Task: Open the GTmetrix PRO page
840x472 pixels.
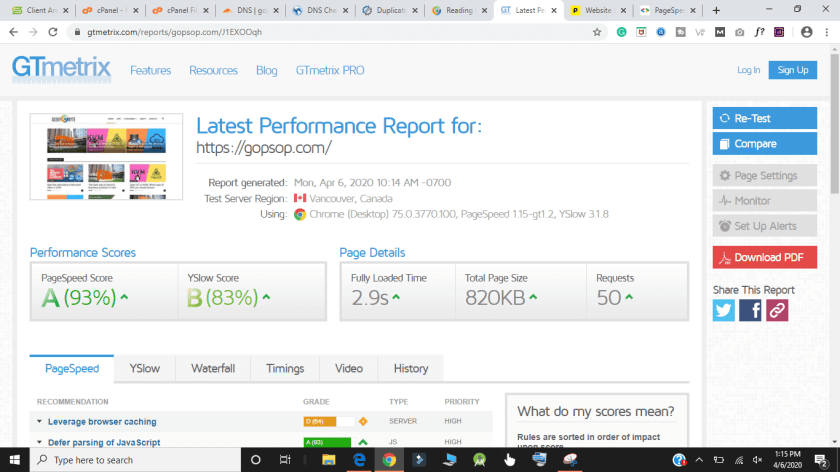Action: point(330,70)
